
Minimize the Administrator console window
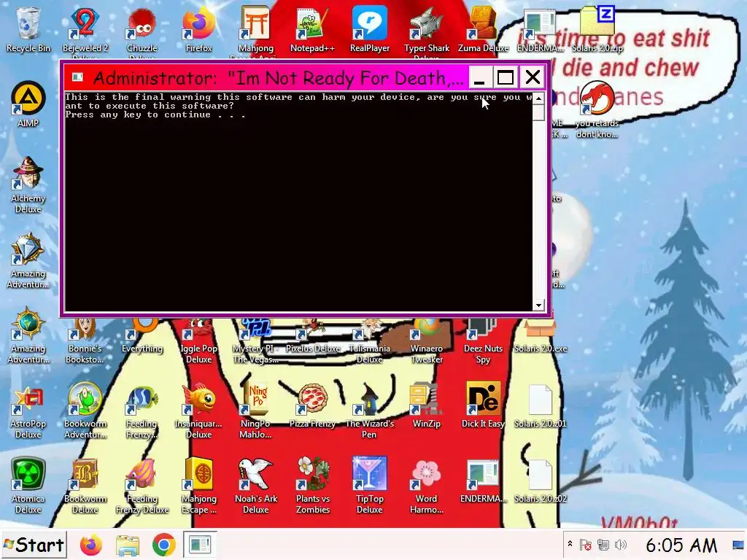click(x=479, y=77)
